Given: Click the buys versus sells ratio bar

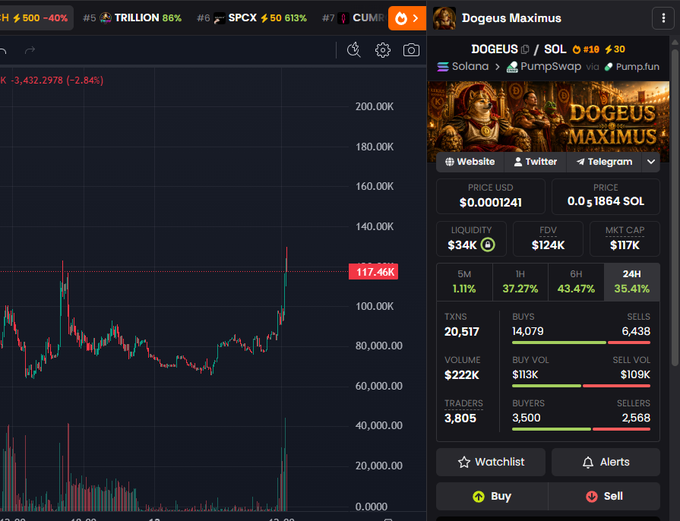Looking at the screenshot, I should pyautogui.click(x=581, y=343).
